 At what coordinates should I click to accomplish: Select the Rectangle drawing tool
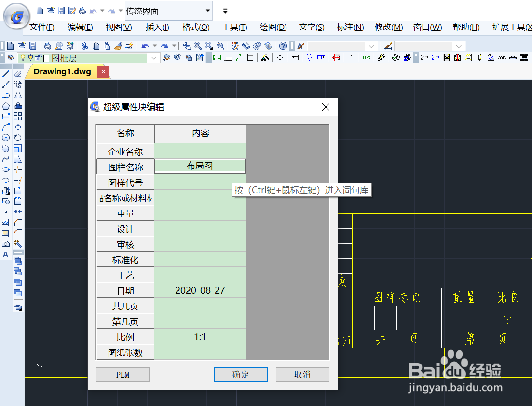coord(6,116)
